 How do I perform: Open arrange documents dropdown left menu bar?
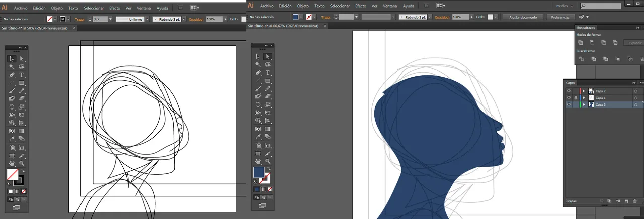195,8
